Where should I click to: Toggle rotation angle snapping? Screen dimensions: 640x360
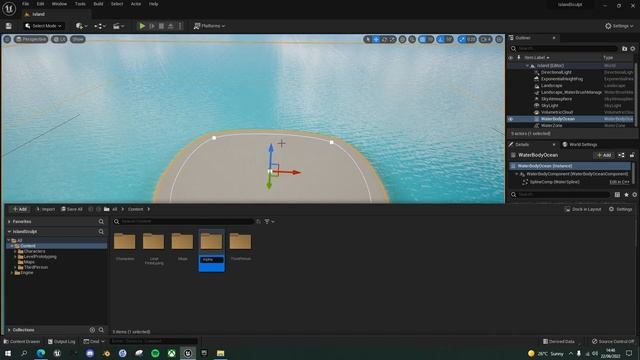[x=440, y=39]
